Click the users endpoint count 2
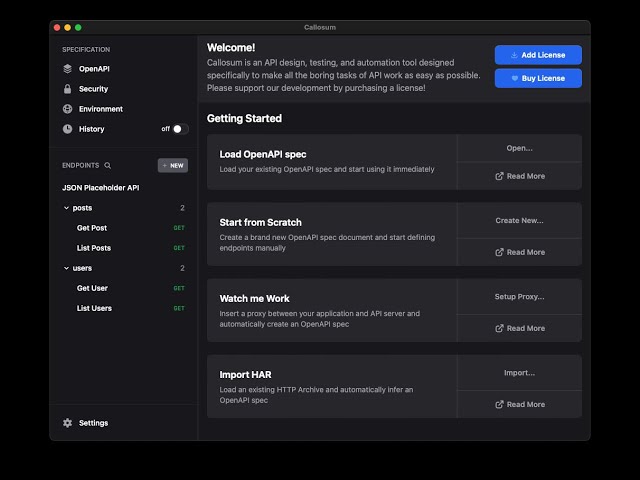 (x=182, y=268)
